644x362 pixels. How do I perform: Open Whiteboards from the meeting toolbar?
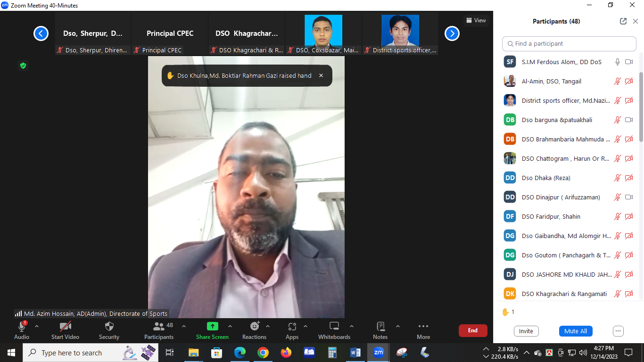click(x=334, y=330)
